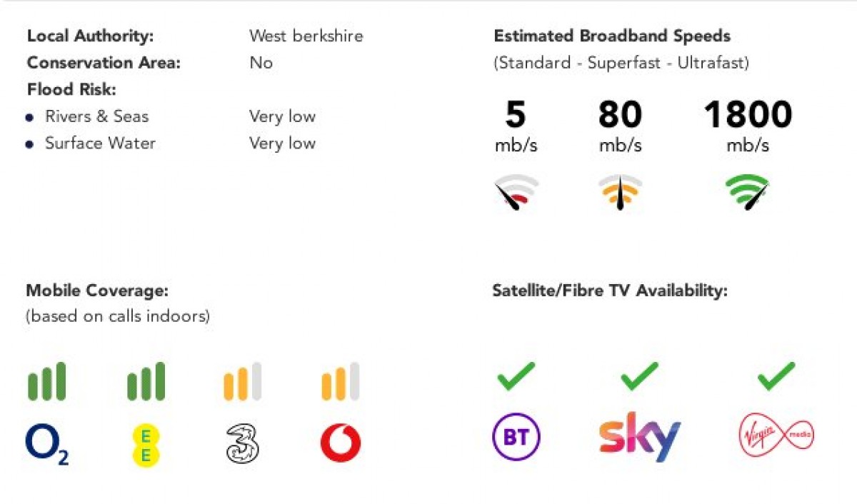Click the Sky provider logo
The width and height of the screenshot is (857, 504).
click(639, 435)
